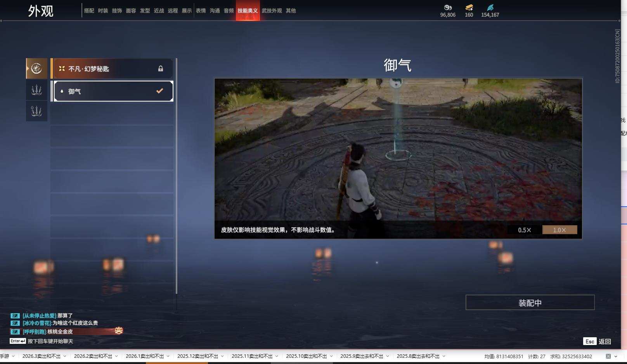Click the emote icon beside the 核桃全金皮 chat line
The image size is (627, 364).
[x=119, y=331]
